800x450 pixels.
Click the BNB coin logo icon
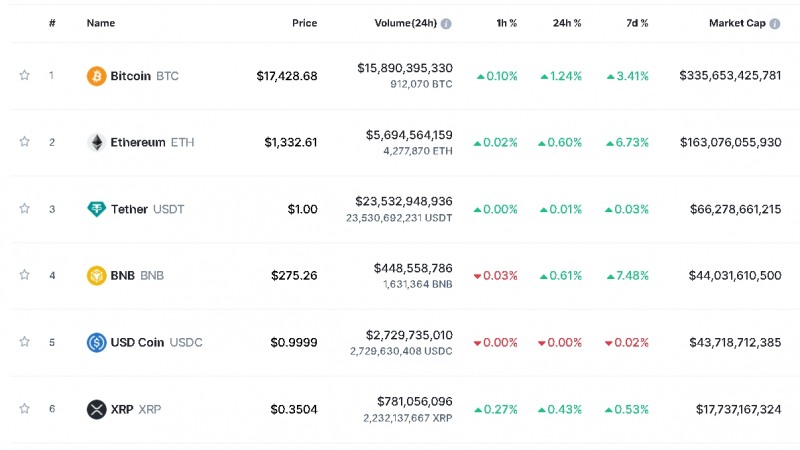96,276
